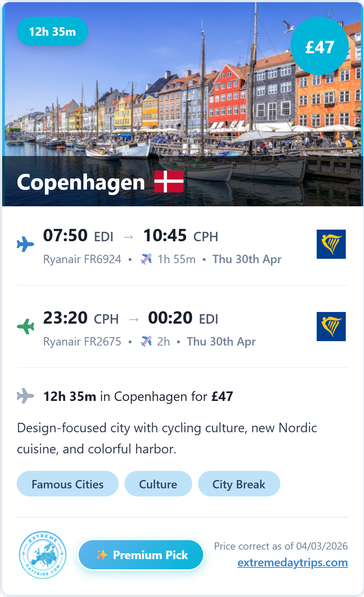Click the Denmark flag icon
The image size is (364, 597).
[x=169, y=181]
